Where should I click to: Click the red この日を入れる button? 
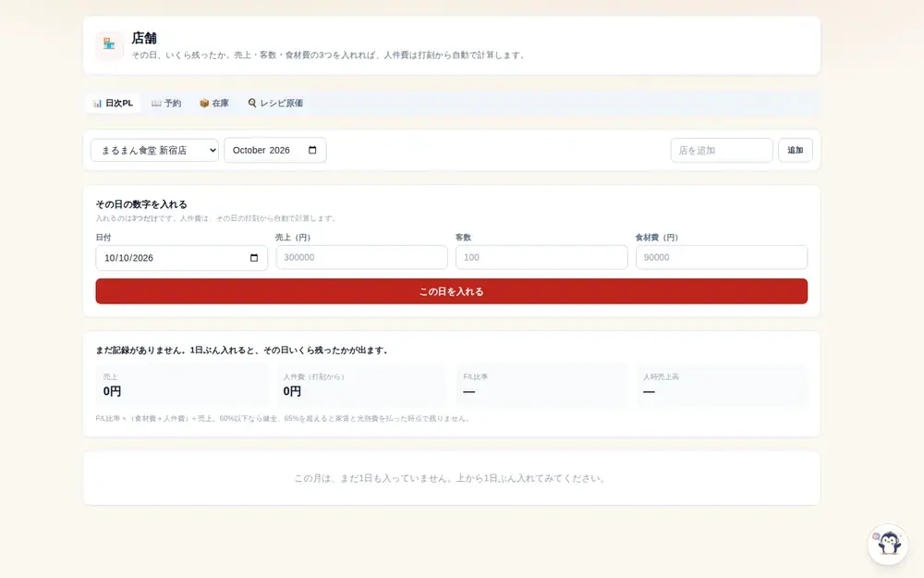click(x=452, y=291)
